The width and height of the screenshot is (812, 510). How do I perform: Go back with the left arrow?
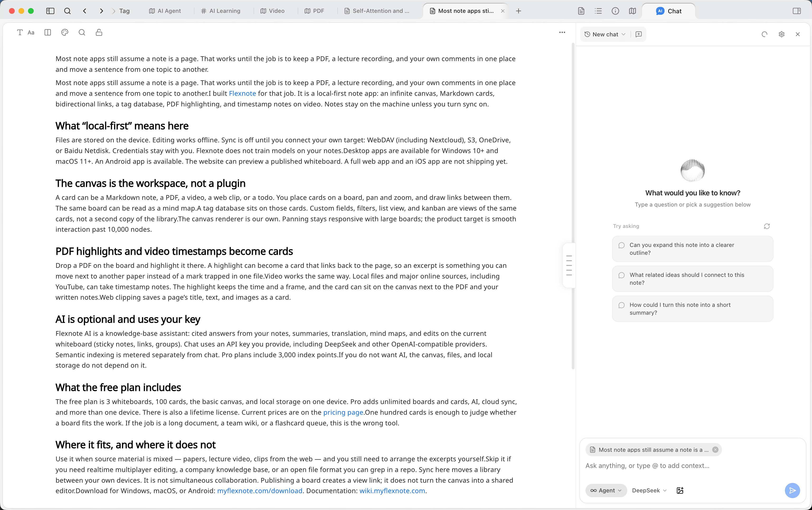(x=85, y=11)
